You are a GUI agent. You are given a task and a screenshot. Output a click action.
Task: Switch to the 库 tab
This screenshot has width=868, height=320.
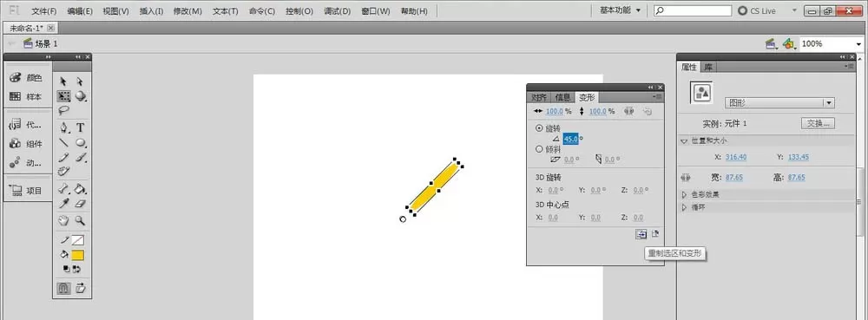pos(708,67)
